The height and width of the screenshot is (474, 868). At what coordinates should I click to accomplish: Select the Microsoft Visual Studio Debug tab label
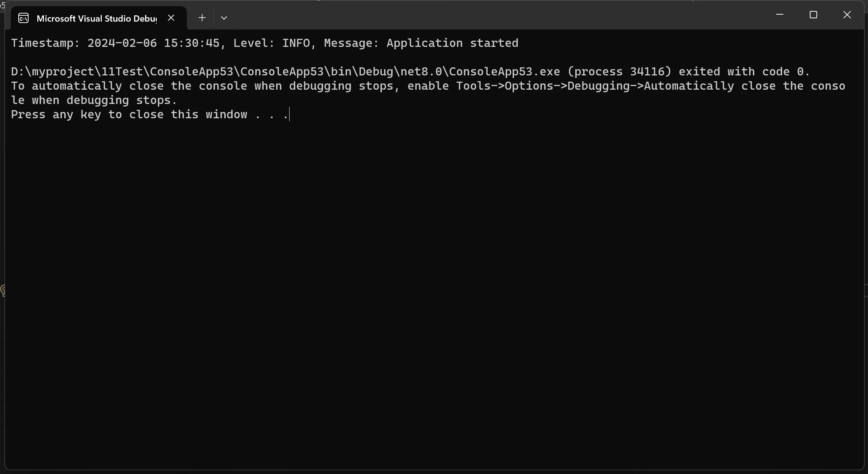(97, 18)
